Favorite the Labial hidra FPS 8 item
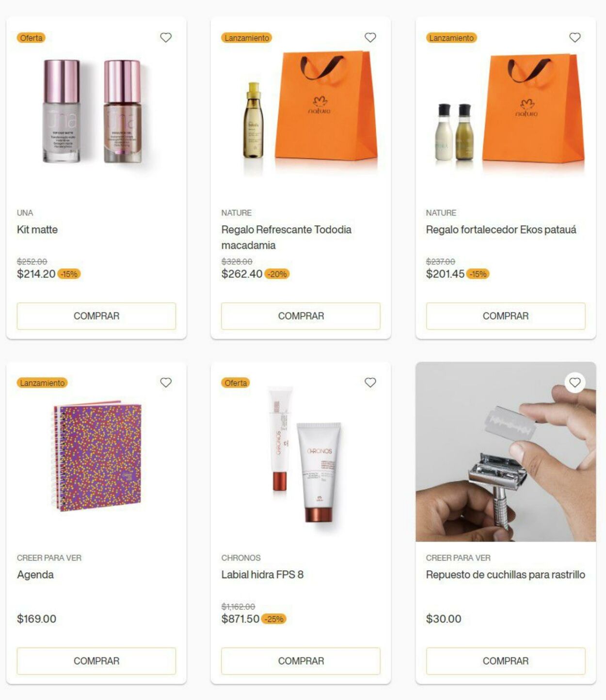606x700 pixels. [x=370, y=383]
